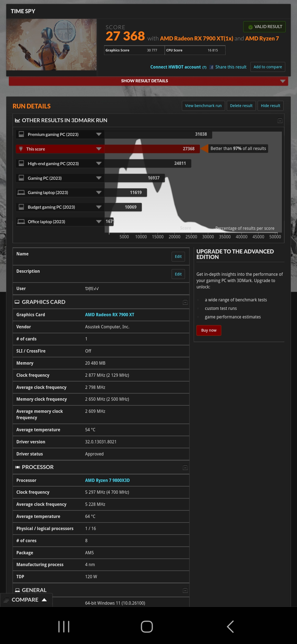The image size is (297, 644).
Task: Click the Gaming PC (2023) desktop icon
Action: pos(21,178)
